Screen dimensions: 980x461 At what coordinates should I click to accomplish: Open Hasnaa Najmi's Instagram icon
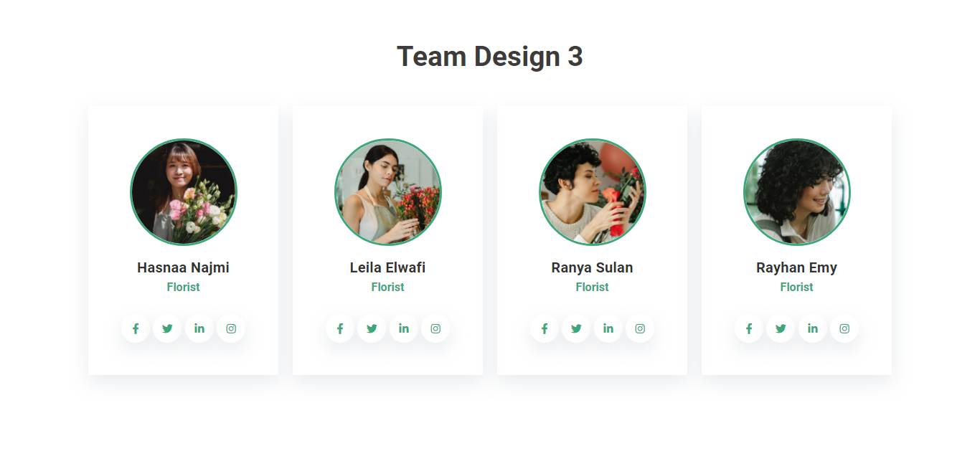[231, 329]
